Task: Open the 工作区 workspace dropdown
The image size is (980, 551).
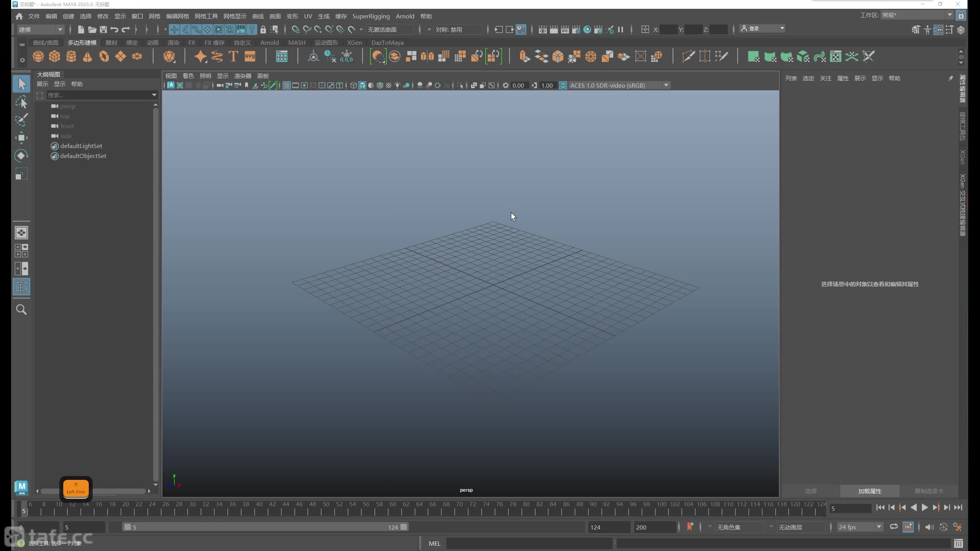Action: tap(917, 15)
